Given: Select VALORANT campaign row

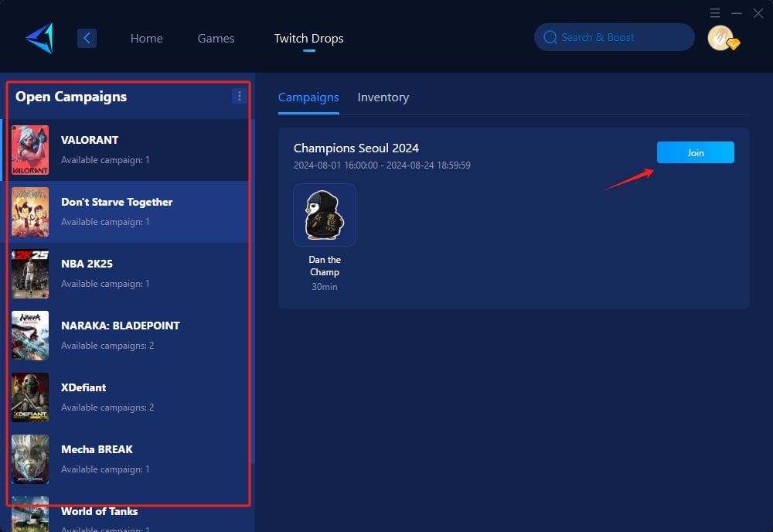Looking at the screenshot, I should 124,150.
